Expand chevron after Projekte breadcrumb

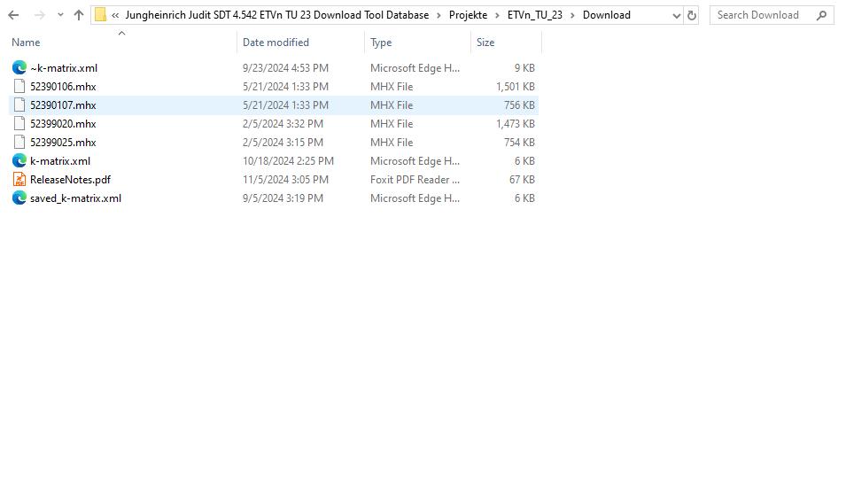click(497, 15)
